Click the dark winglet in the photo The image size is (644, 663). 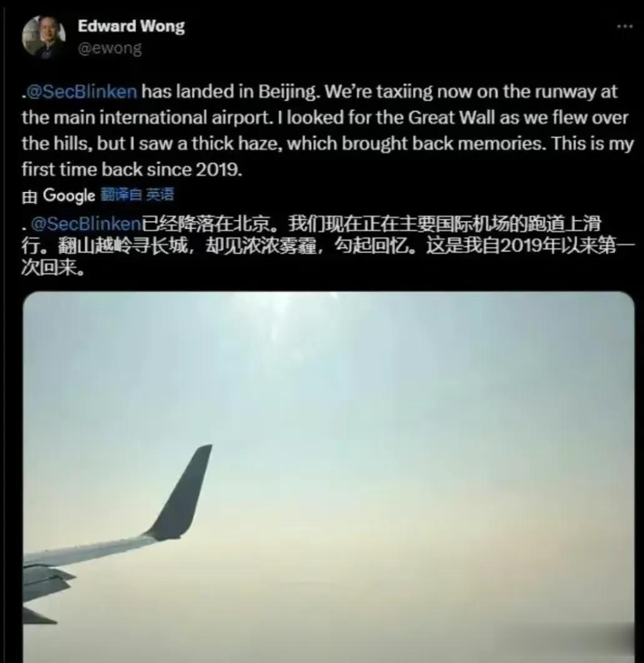[182, 493]
